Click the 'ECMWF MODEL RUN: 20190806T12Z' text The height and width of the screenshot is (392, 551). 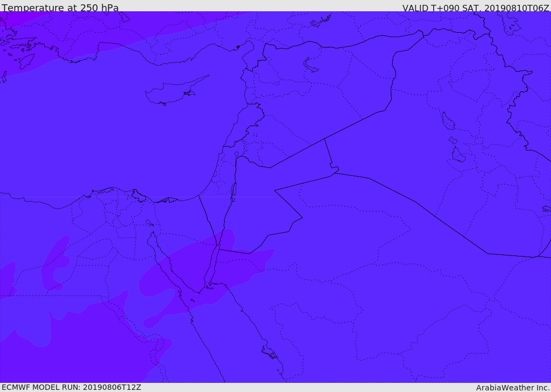tap(72, 388)
